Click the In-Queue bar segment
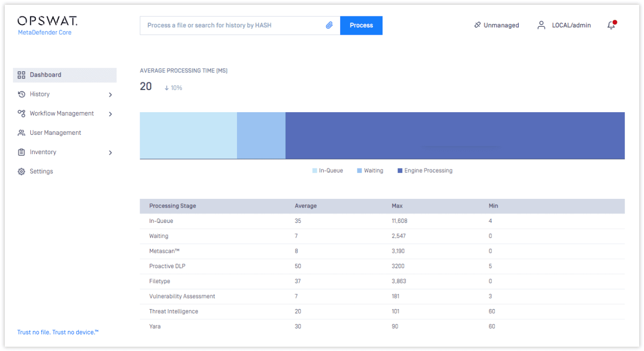Viewport: 644px width, 351px height. (x=188, y=136)
